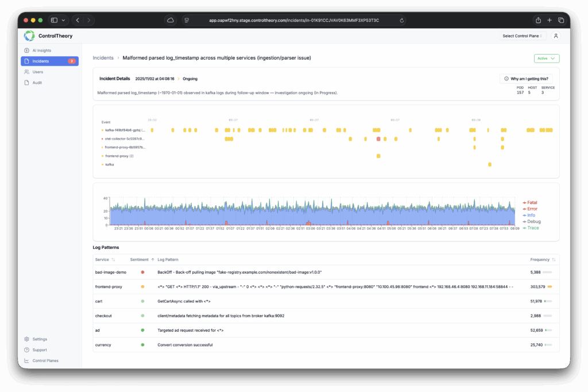Open the Select Control Plane dropdown

tap(523, 36)
